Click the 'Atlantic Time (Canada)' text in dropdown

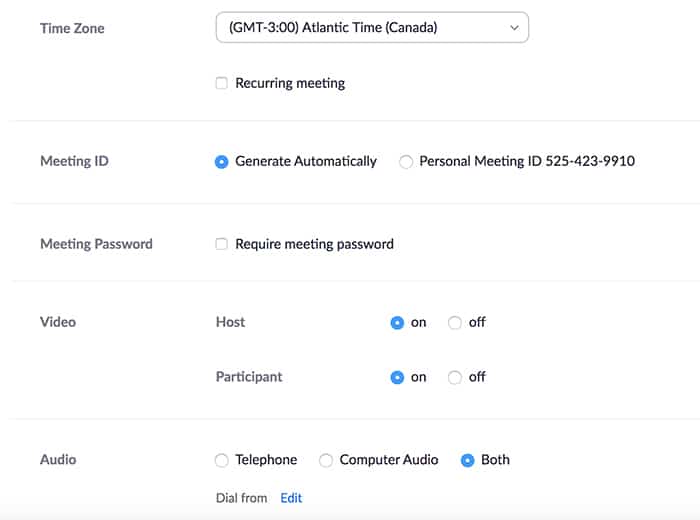click(x=370, y=28)
